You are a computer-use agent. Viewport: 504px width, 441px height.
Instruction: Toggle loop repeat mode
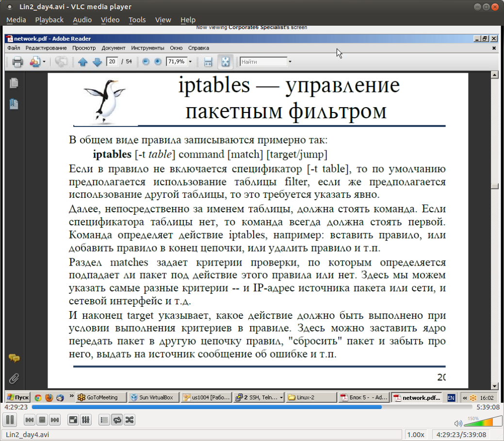[x=116, y=420]
